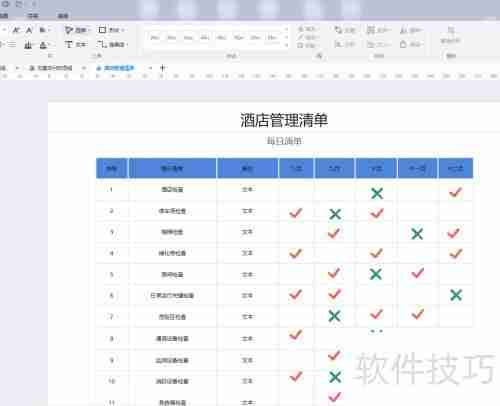Viewport: 500px width, 406px height.
Task: Go to previous row of style gallery
Action: (286, 29)
